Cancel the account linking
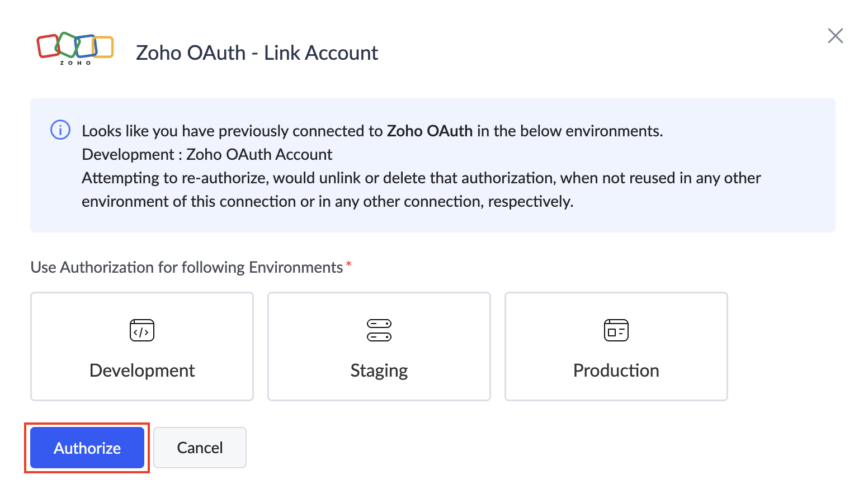This screenshot has height=494, width=868. click(x=200, y=448)
